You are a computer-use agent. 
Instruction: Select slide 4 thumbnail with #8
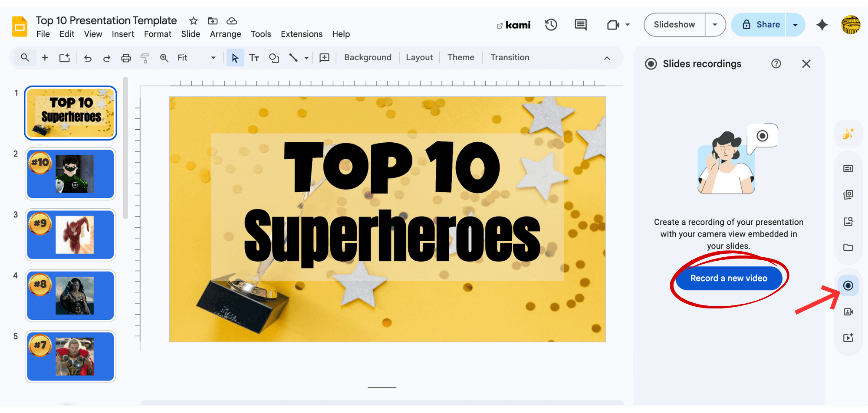click(71, 295)
